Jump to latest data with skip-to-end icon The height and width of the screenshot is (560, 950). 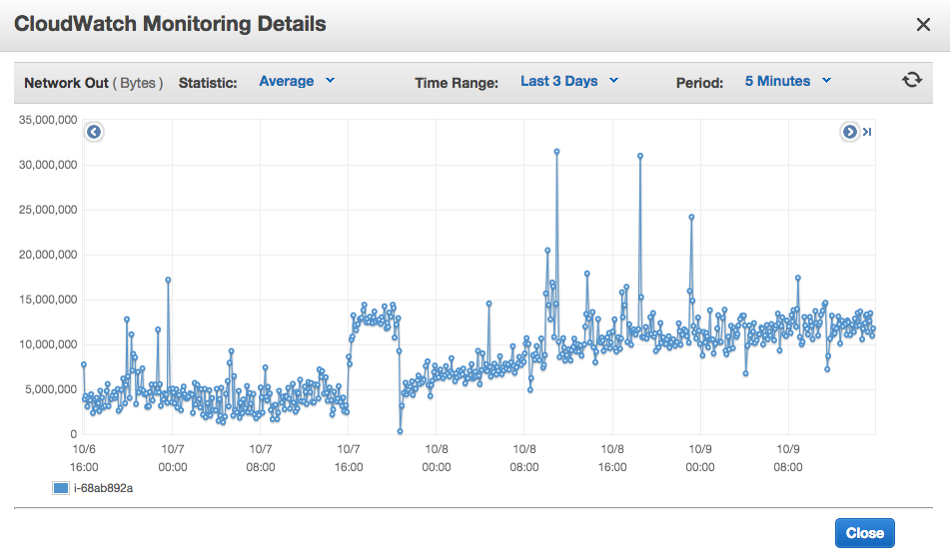[x=867, y=132]
